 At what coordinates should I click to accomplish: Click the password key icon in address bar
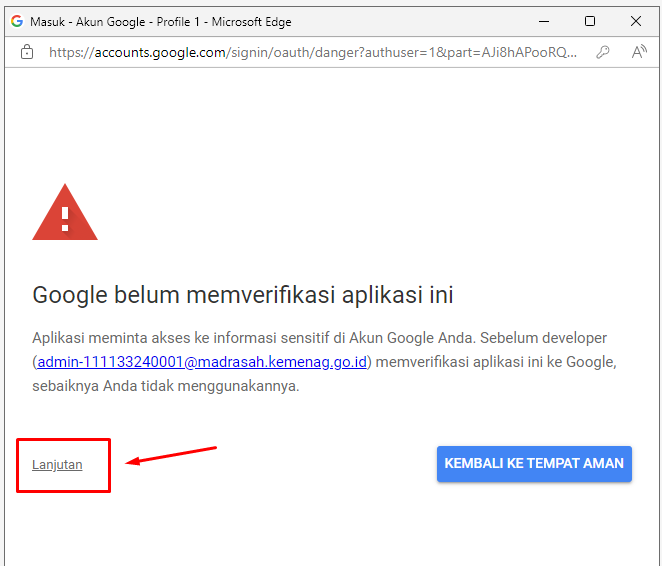(x=602, y=52)
